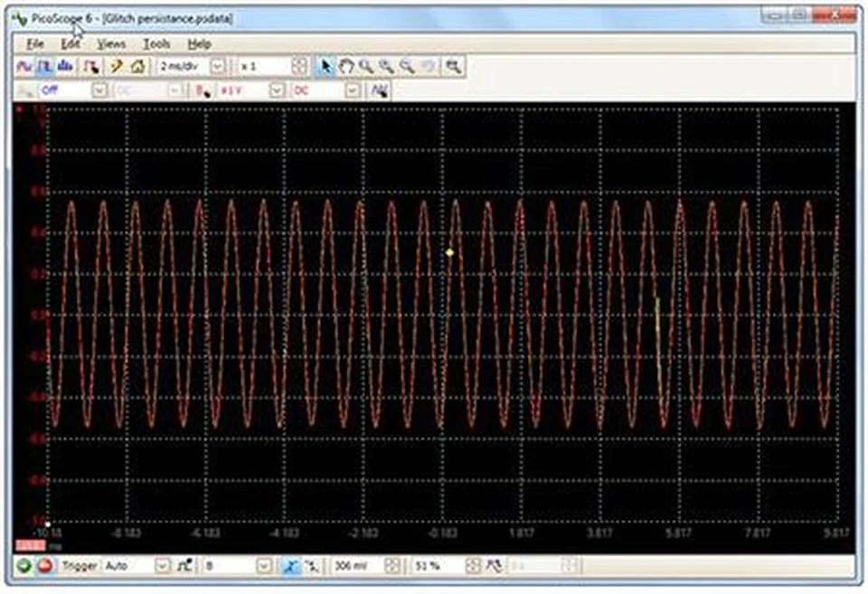Open the Tools menu
This screenshot has height=594, width=868.
[x=156, y=43]
